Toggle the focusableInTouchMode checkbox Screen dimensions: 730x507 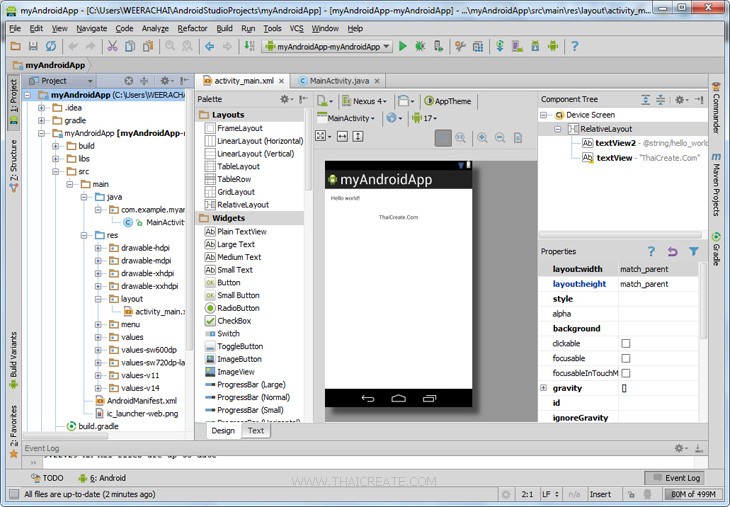(x=626, y=373)
